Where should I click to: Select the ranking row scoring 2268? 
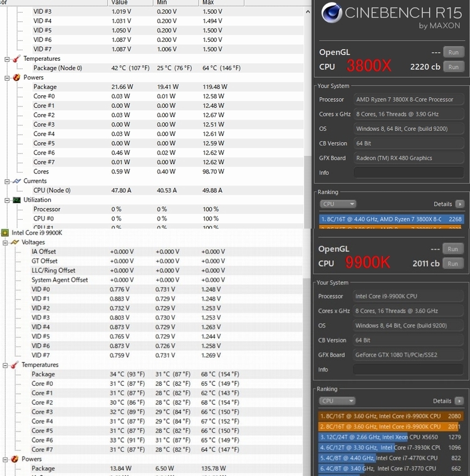(x=392, y=219)
